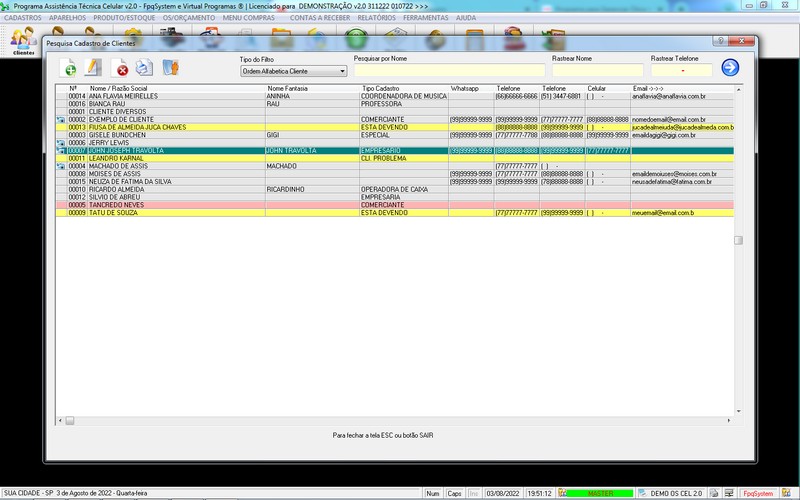Screen dimensions: 800x500
Task: Click the edit client pencil icon
Action: 94,68
